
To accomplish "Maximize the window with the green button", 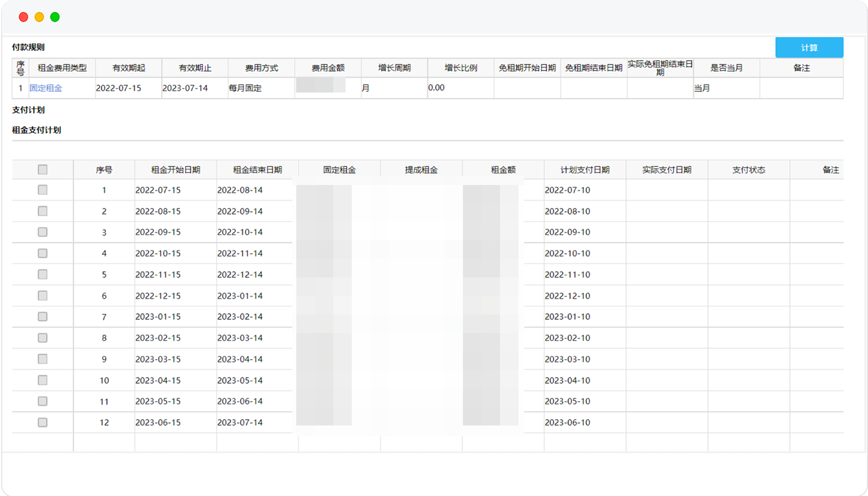I will 55,17.
